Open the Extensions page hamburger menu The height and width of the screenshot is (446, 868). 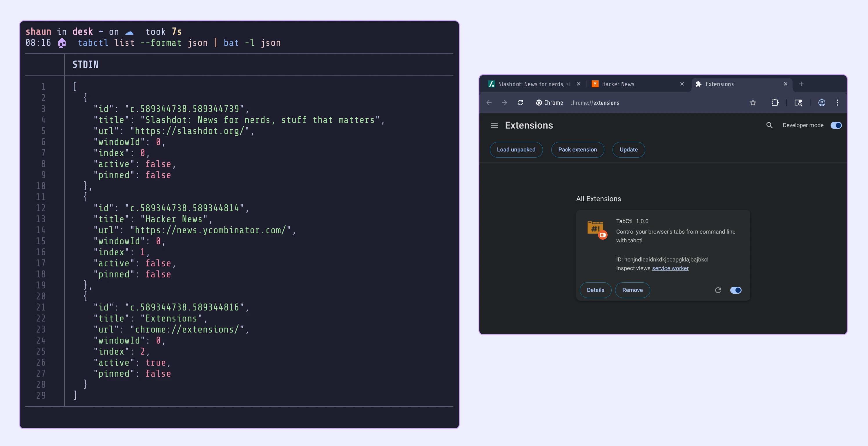coord(494,125)
